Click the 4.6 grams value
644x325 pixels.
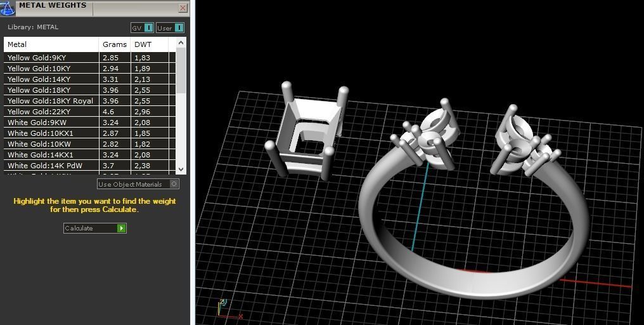(108, 112)
